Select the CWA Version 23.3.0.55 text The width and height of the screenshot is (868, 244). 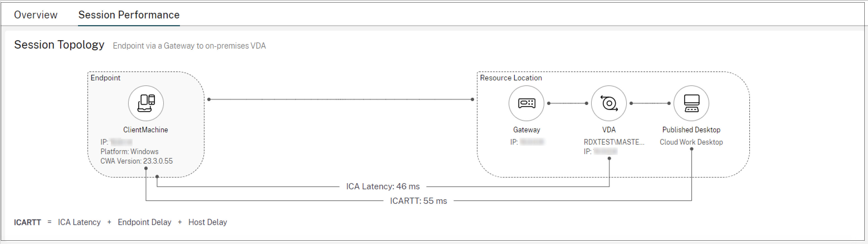136,161
